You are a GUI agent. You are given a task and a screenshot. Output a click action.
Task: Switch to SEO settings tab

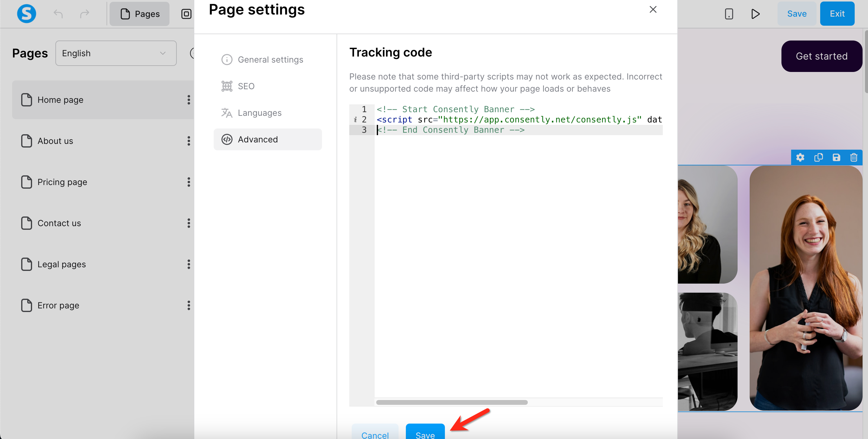[x=246, y=86]
